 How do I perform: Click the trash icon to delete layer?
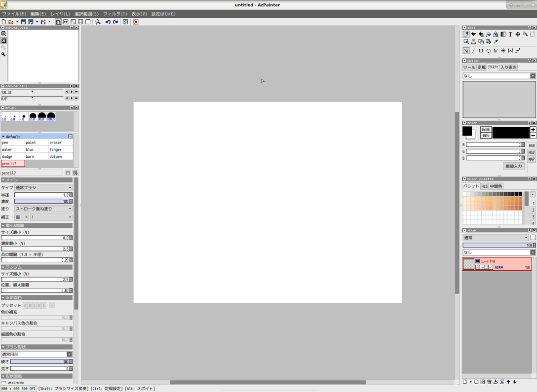[489, 382]
